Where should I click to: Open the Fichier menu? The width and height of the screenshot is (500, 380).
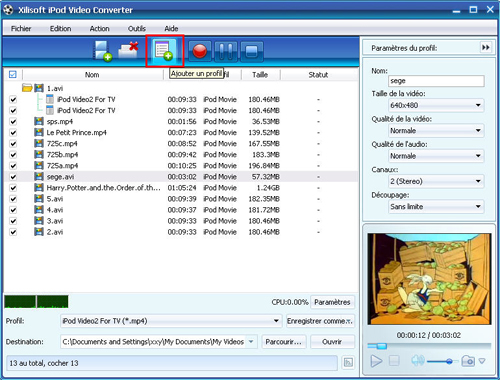[x=21, y=29]
